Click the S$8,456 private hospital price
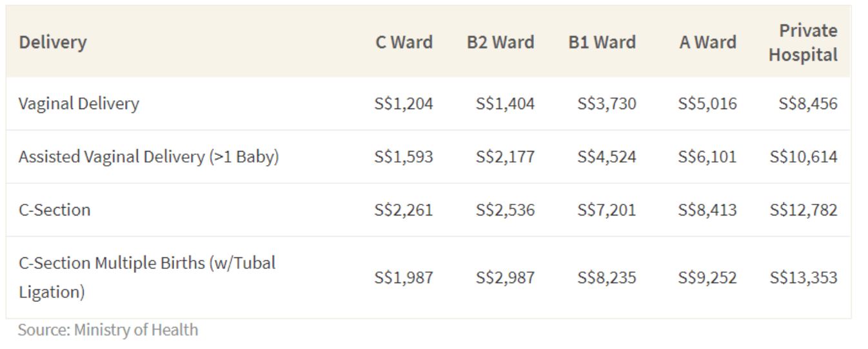Image resolution: width=868 pixels, height=349 pixels. [808, 104]
